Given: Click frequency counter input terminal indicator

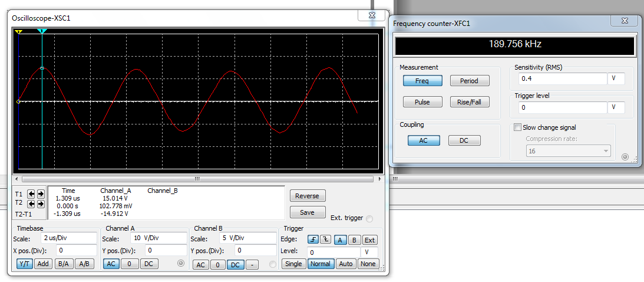Looking at the screenshot, I should [x=625, y=157].
